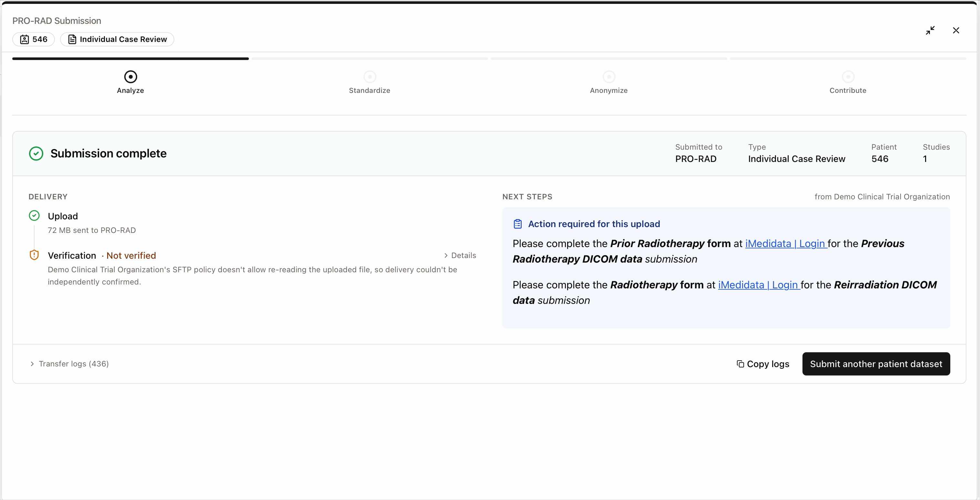The image size is (980, 500).
Task: Click the collapse/minimize dialog arrows icon
Action: tap(930, 30)
